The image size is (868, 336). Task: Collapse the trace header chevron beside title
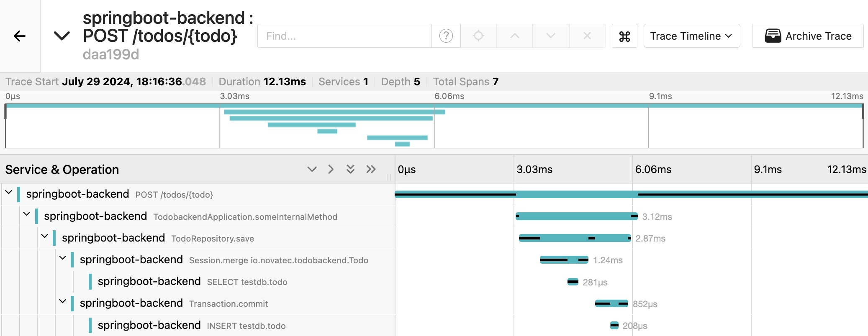(62, 36)
